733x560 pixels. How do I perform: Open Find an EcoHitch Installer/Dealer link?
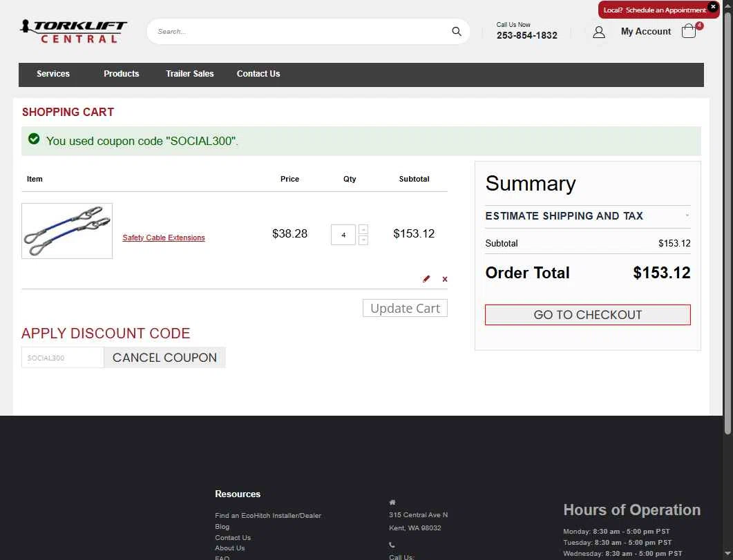pos(268,516)
